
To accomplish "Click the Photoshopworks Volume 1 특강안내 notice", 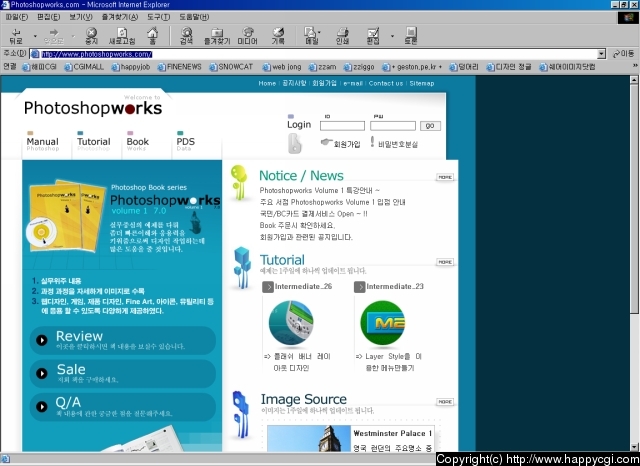I will (x=320, y=191).
